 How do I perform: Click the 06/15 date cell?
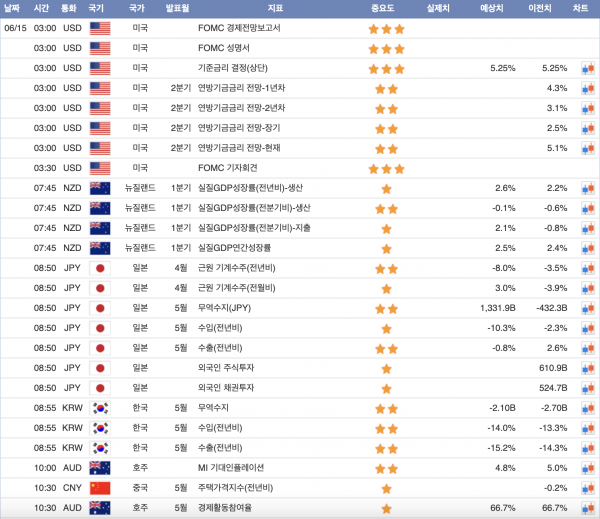click(x=15, y=28)
